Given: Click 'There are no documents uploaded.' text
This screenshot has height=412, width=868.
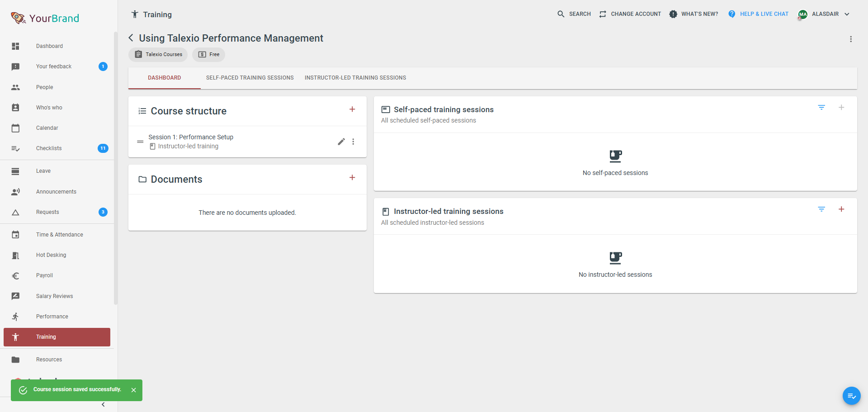Looking at the screenshot, I should point(247,213).
